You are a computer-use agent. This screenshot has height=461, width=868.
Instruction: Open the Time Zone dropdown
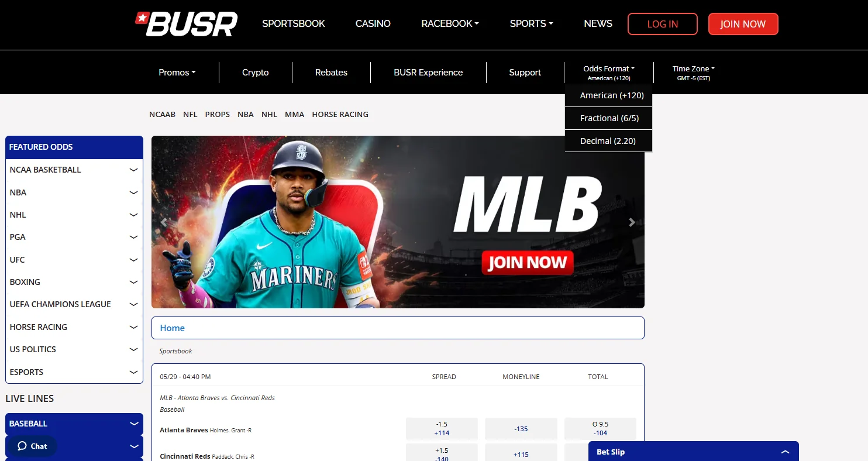[x=694, y=73]
